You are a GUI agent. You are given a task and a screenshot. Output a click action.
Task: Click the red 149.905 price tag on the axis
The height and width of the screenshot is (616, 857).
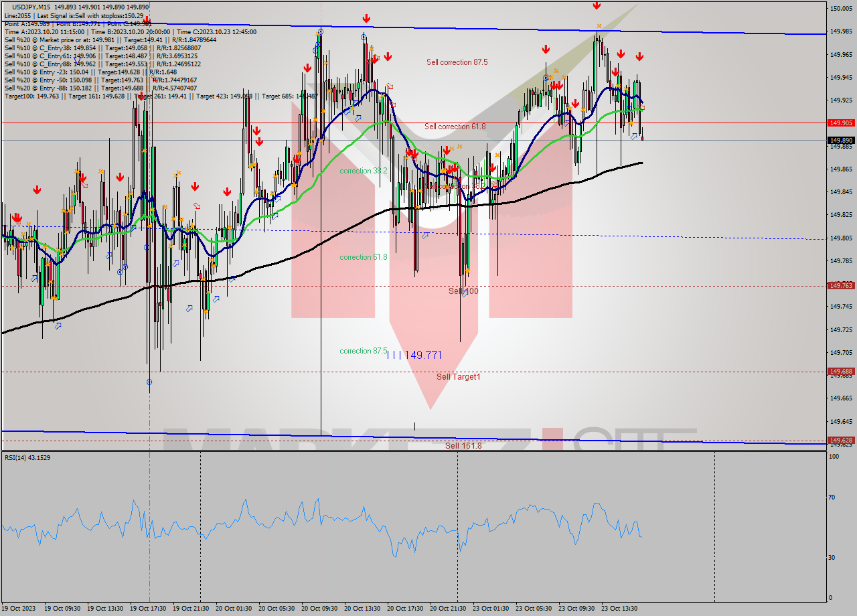[840, 123]
